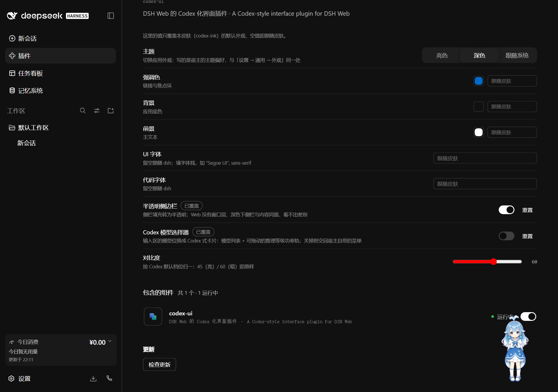This screenshot has height=392, width=558.
Task: Click the 对比度 slider handle
Action: click(x=493, y=262)
